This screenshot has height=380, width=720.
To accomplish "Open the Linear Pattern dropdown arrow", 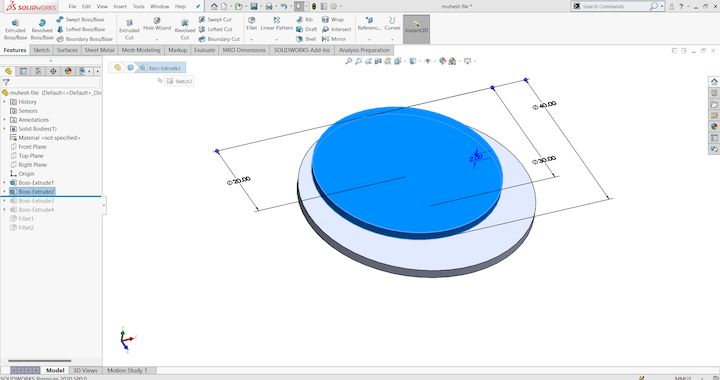I will [276, 39].
